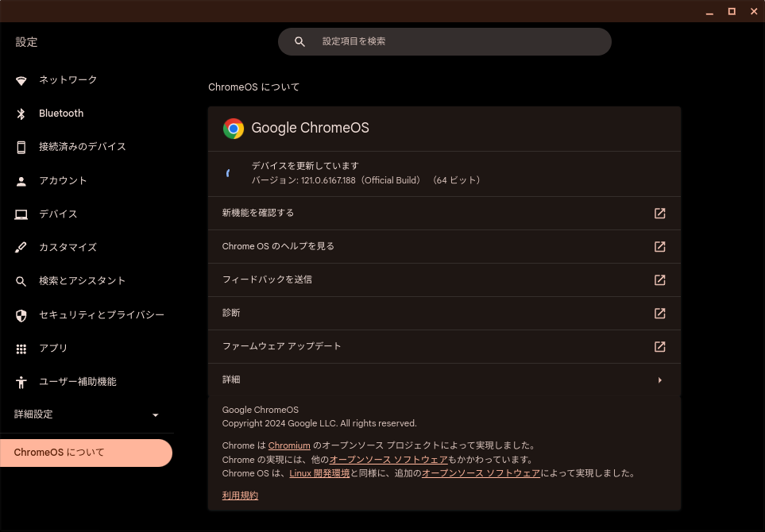Click the update progress spinner icon
The image size is (765, 532).
coord(228,172)
